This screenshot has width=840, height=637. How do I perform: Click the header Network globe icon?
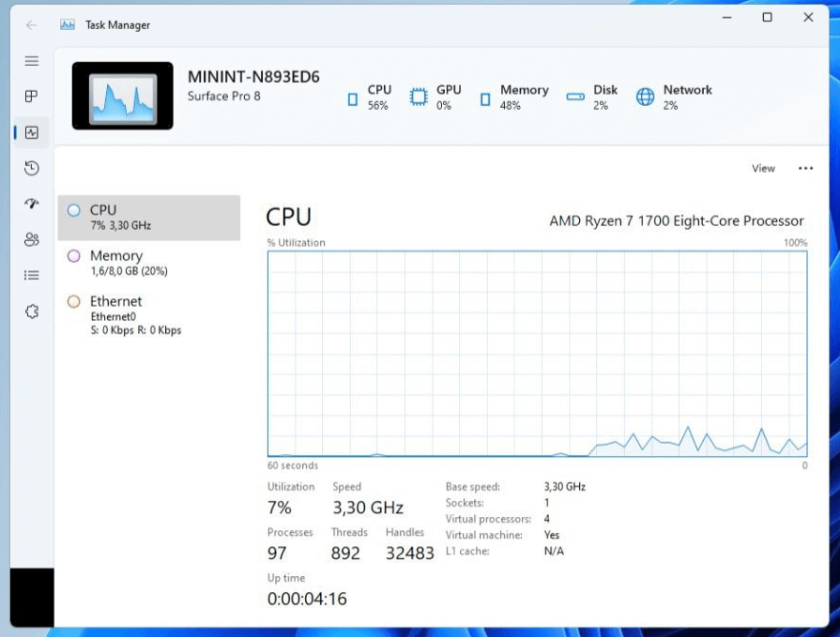(645, 97)
